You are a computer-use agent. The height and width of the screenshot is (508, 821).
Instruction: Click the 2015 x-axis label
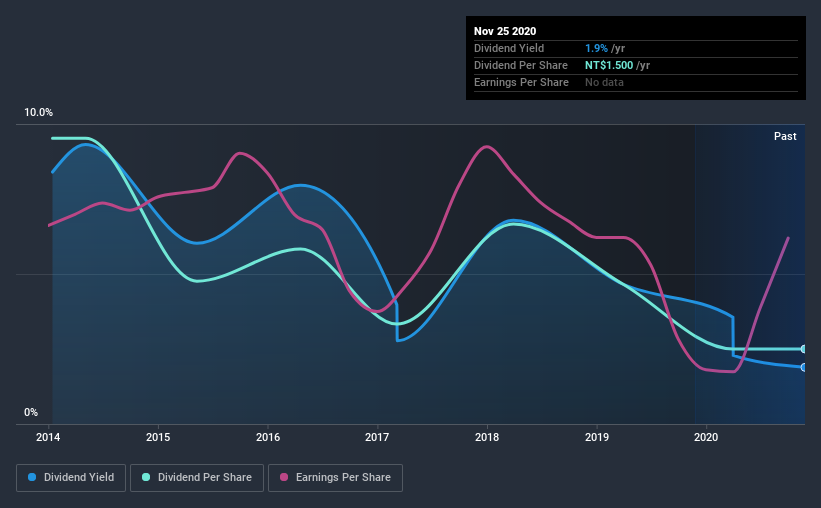click(x=158, y=437)
